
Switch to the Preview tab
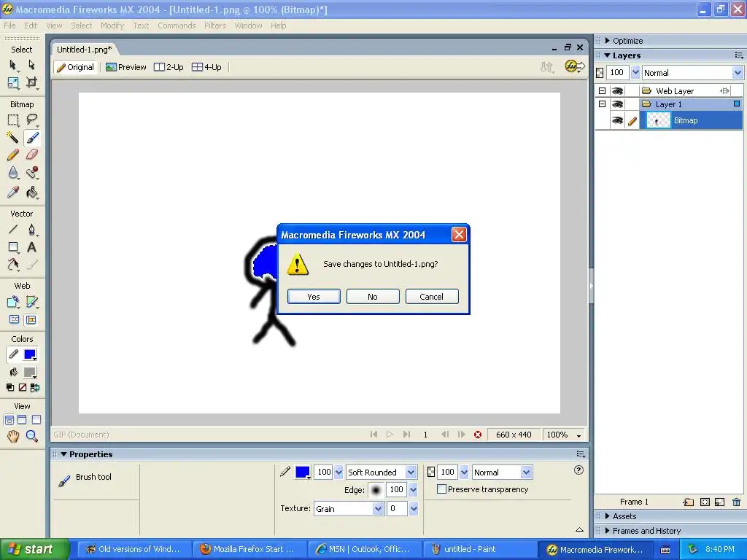[x=125, y=67]
